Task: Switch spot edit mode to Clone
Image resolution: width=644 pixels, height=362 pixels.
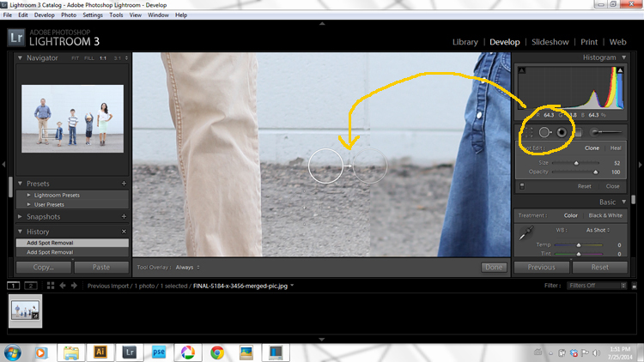Action: (592, 148)
